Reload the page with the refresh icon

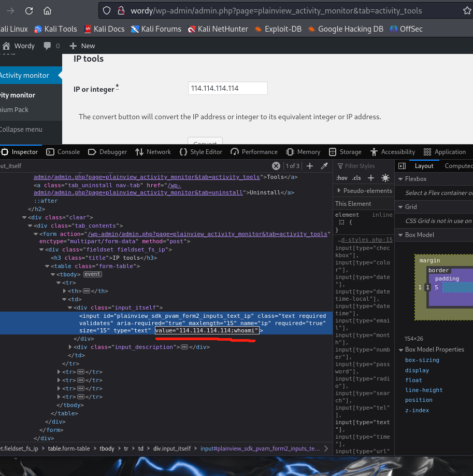click(x=29, y=11)
